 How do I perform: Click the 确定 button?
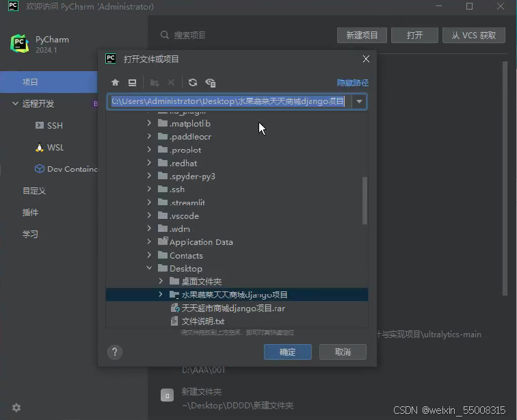287,352
